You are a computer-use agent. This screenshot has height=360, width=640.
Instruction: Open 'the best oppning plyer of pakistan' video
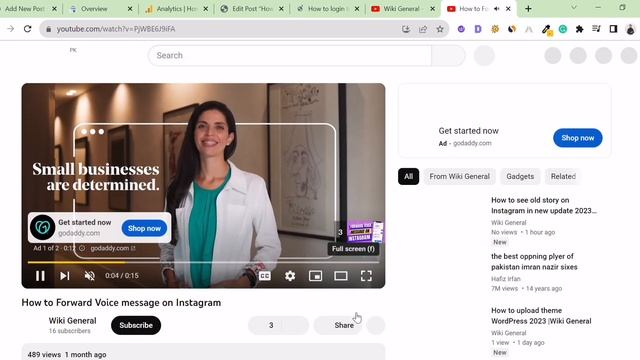click(x=534, y=262)
